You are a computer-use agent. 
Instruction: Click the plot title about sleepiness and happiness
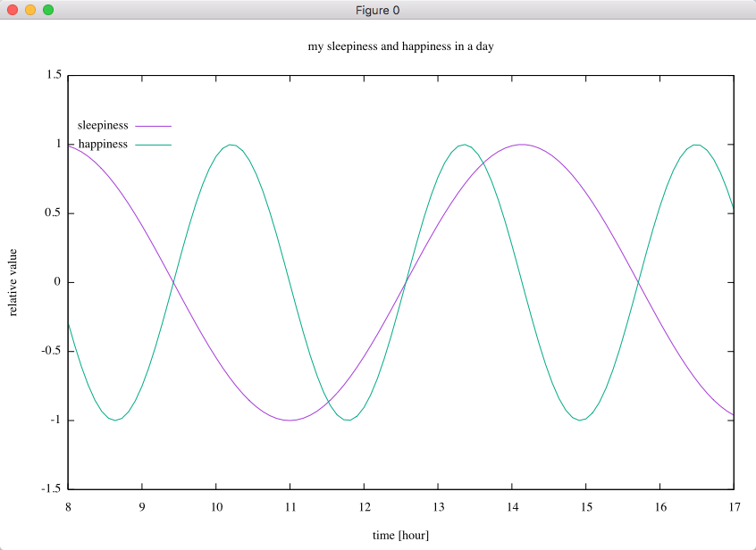(400, 46)
